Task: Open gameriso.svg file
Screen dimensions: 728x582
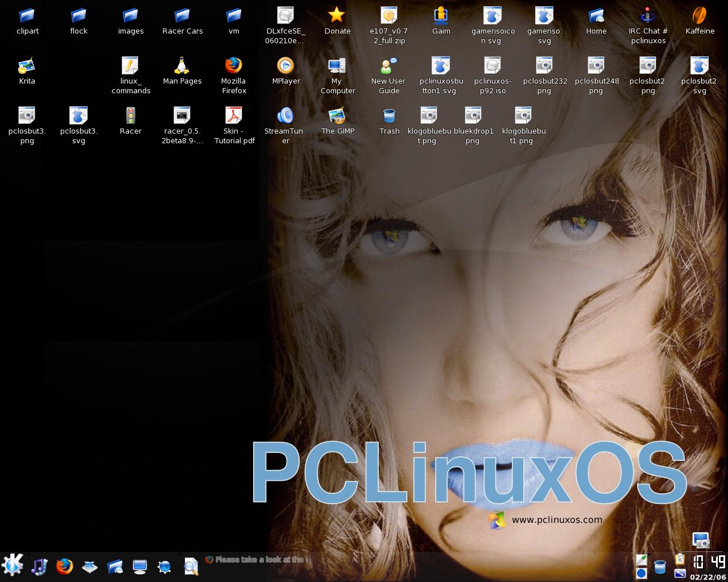Action: point(544,16)
